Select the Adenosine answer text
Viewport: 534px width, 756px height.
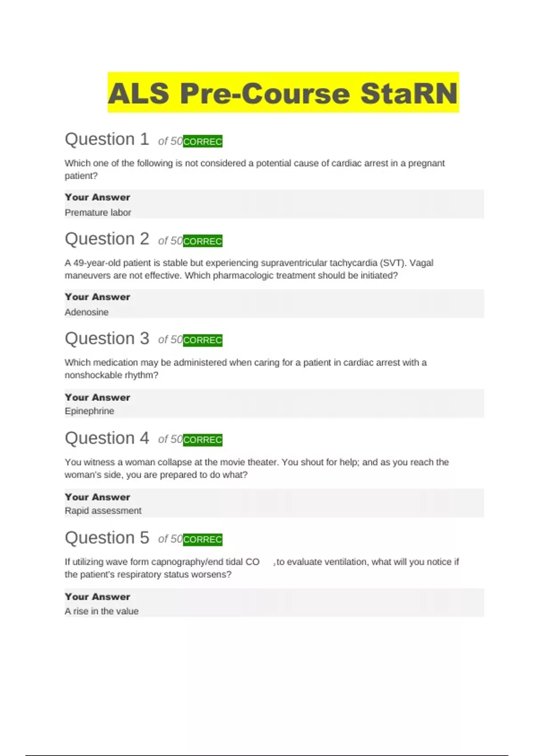[x=87, y=312]
